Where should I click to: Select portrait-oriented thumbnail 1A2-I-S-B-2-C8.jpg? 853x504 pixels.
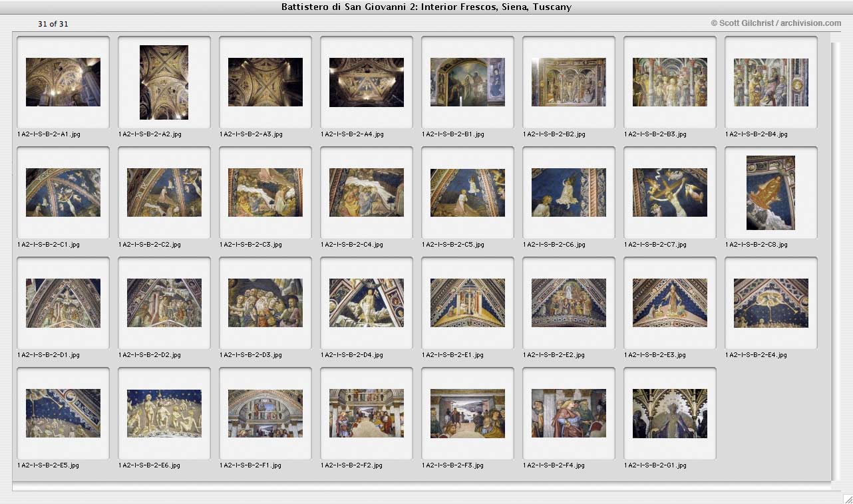coord(770,193)
